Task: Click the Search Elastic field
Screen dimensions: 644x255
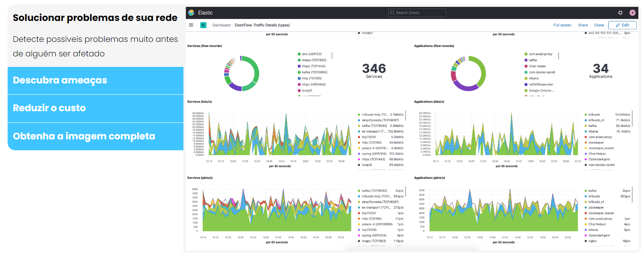Action: 417,13
